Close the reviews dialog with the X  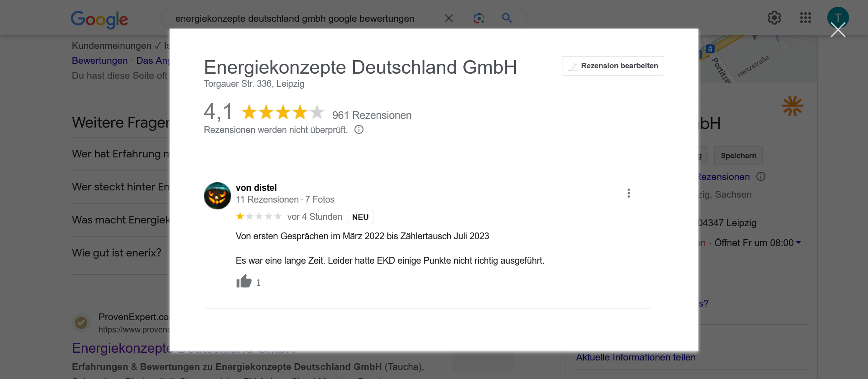pos(838,31)
